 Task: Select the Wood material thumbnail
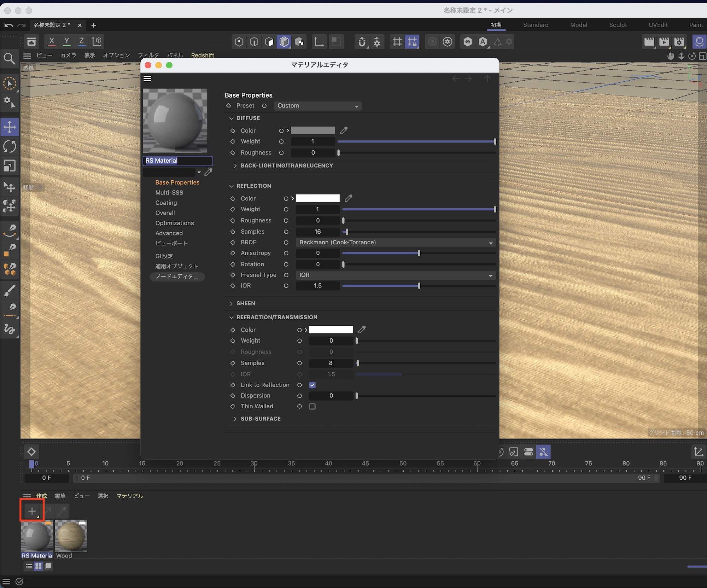point(71,536)
